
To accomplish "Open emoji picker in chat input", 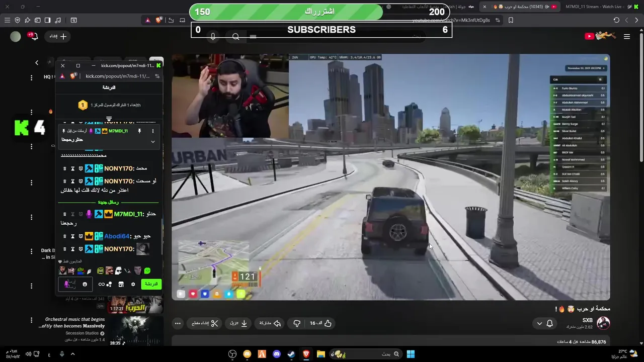I will (x=85, y=285).
